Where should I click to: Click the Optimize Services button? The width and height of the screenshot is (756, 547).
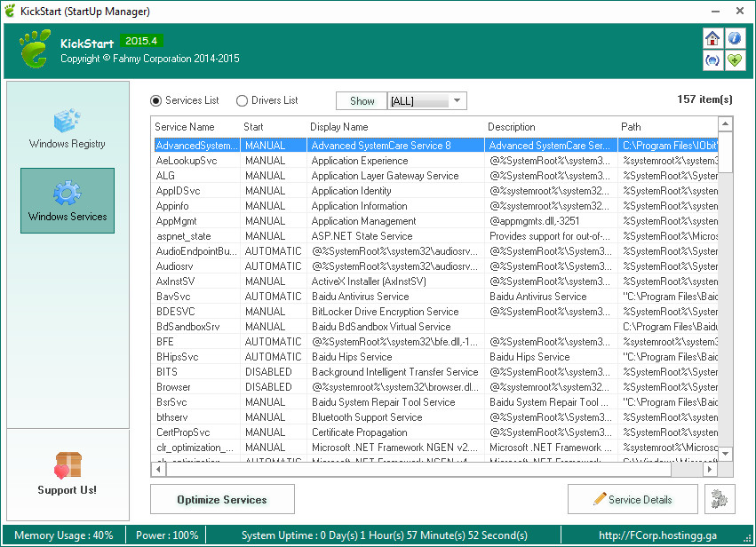(x=222, y=499)
